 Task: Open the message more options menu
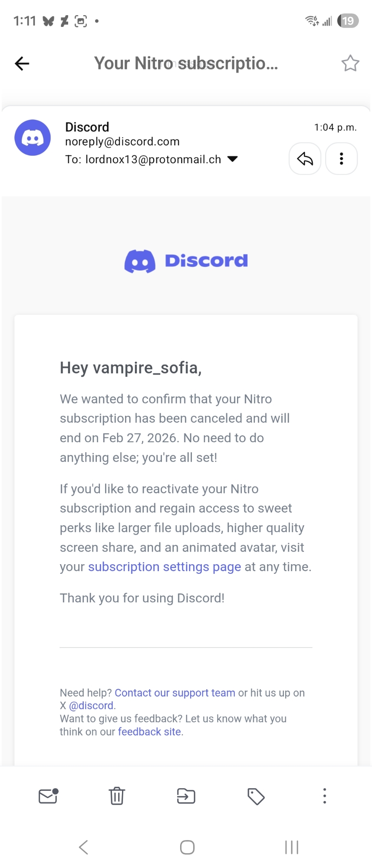(341, 159)
